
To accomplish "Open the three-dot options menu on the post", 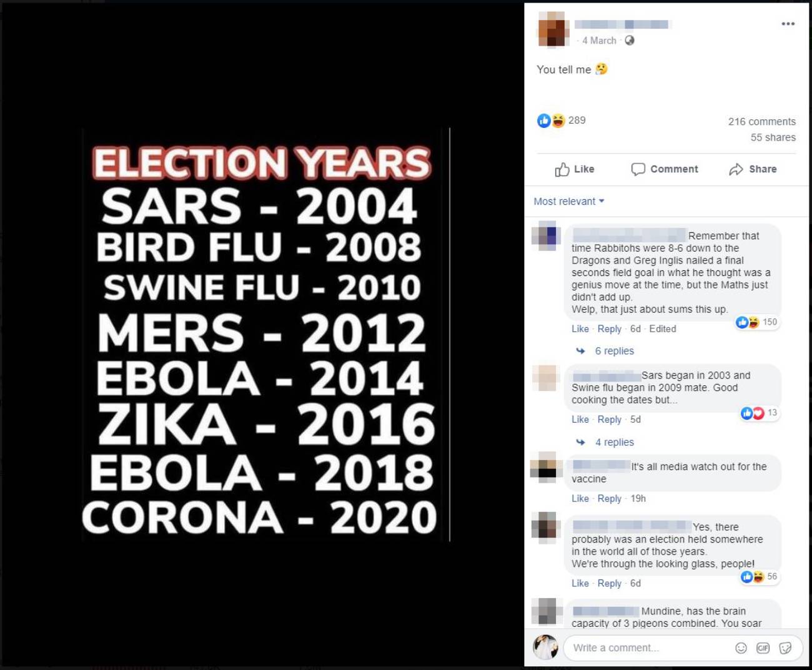I will pyautogui.click(x=786, y=23).
